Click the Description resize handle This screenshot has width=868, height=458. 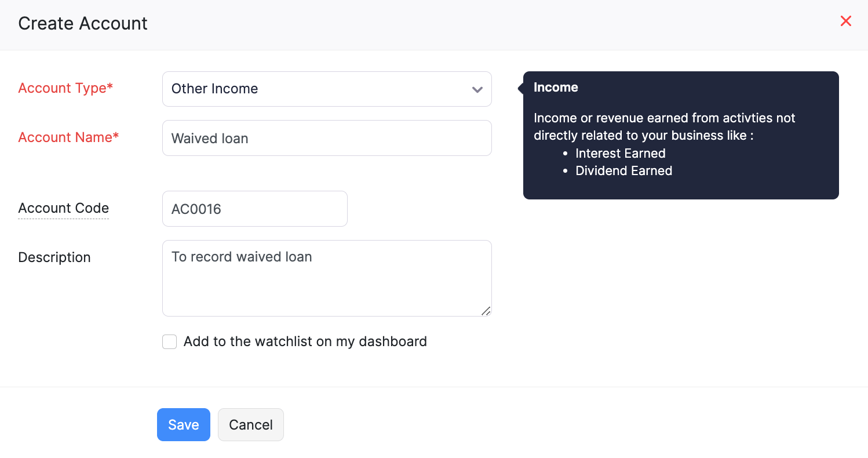(486, 312)
